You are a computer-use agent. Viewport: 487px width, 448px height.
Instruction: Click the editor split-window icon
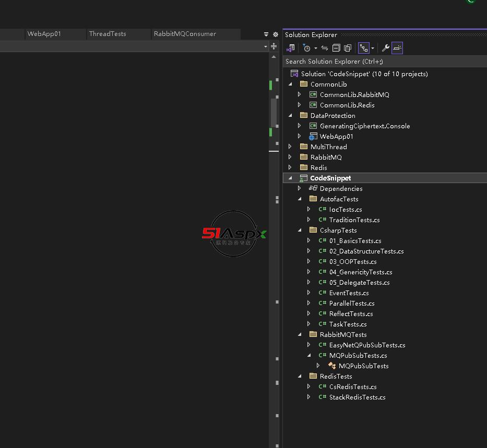coord(274,46)
